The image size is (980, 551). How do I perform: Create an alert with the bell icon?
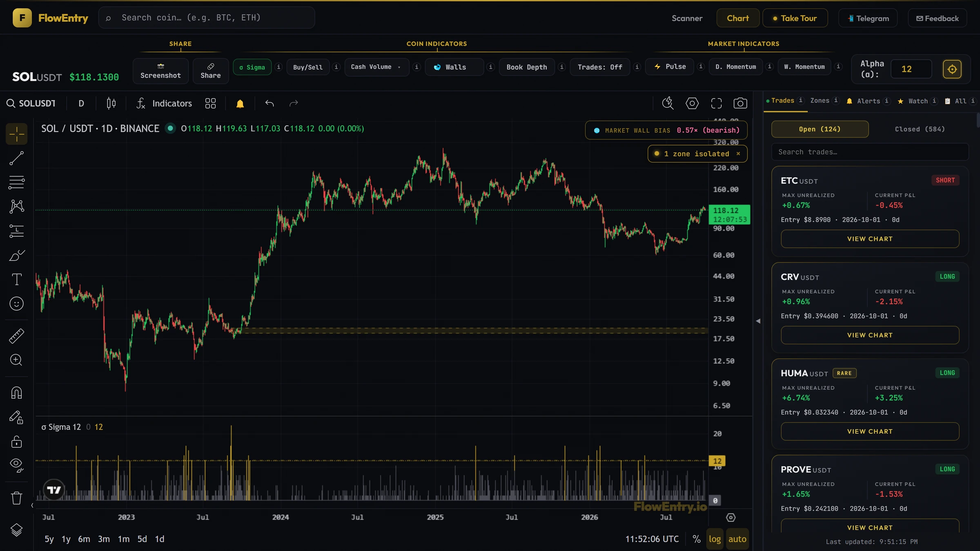tap(240, 103)
